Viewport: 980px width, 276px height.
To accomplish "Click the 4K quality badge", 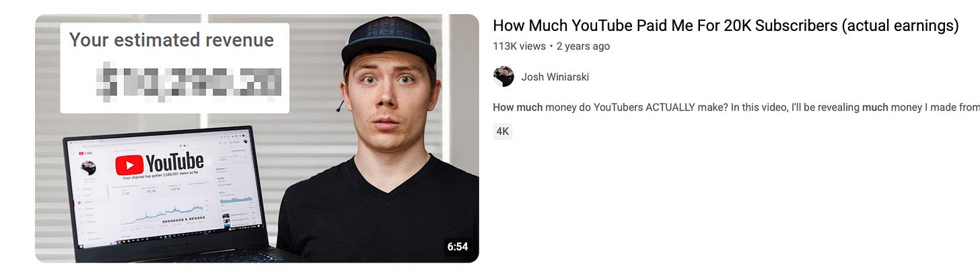I will (503, 131).
